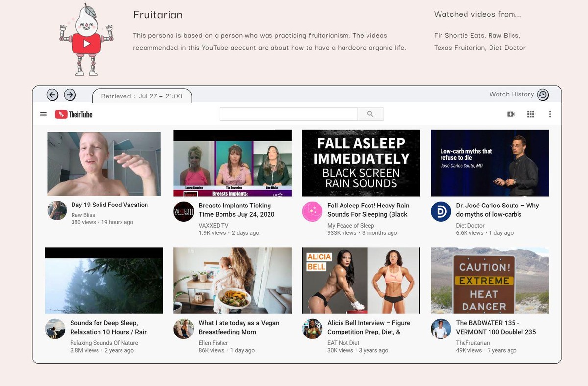Click title 'The BADWATER 135 - VERMONT 100'
This screenshot has width=588, height=386.
tap(496, 327)
